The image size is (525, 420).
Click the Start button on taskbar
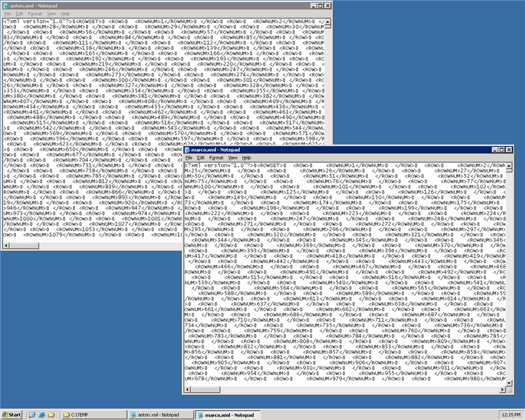point(11,415)
